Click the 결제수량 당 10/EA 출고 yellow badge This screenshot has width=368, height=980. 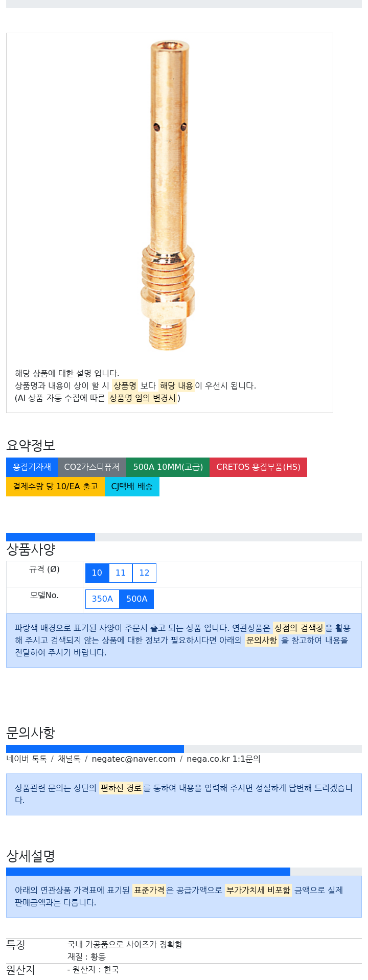point(55,487)
